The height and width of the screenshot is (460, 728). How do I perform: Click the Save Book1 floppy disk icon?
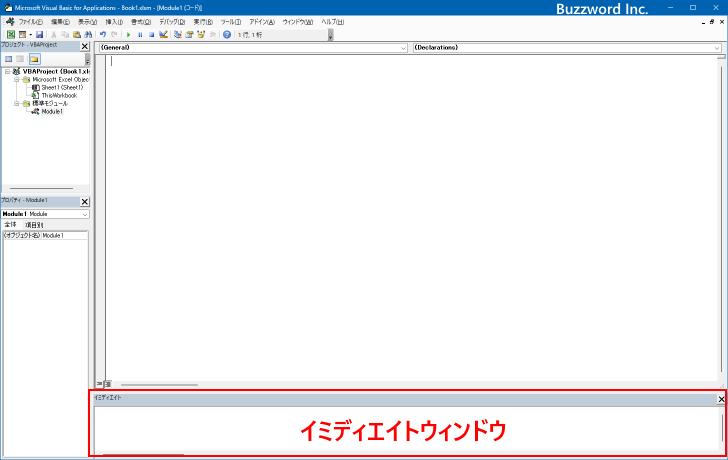click(39, 34)
